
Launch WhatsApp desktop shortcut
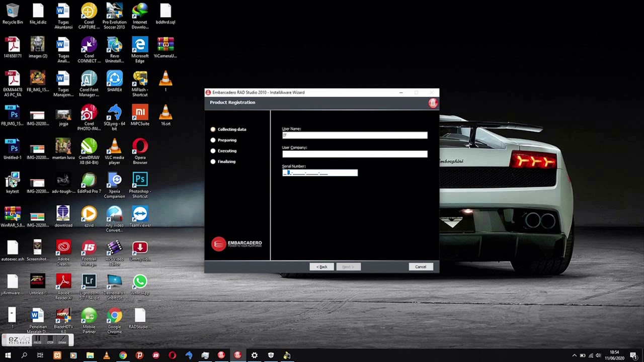click(140, 285)
